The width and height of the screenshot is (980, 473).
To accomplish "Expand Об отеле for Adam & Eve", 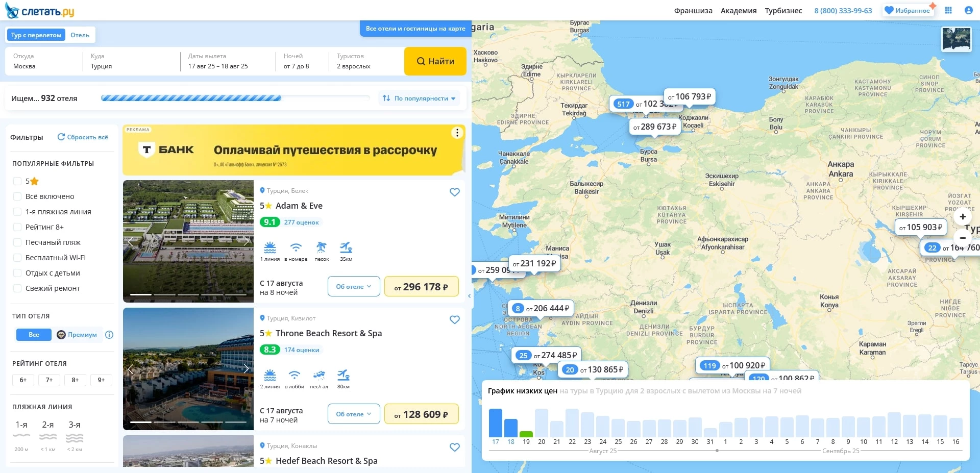I will pyautogui.click(x=353, y=286).
